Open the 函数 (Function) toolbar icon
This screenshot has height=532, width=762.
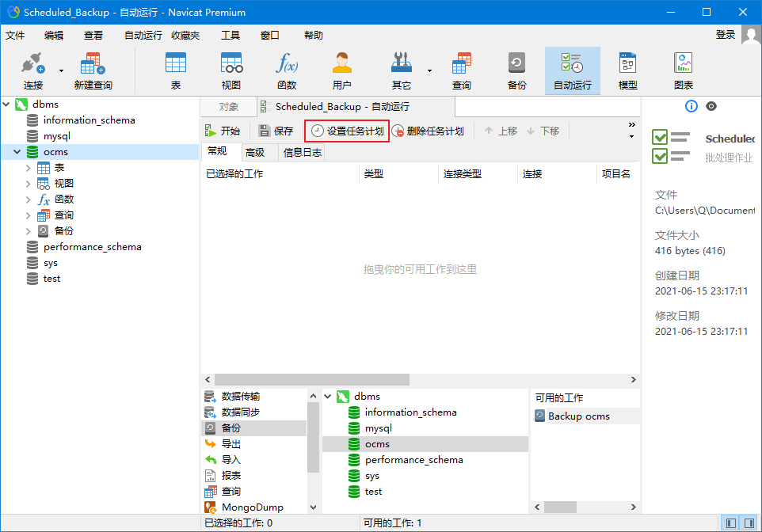[x=286, y=70]
